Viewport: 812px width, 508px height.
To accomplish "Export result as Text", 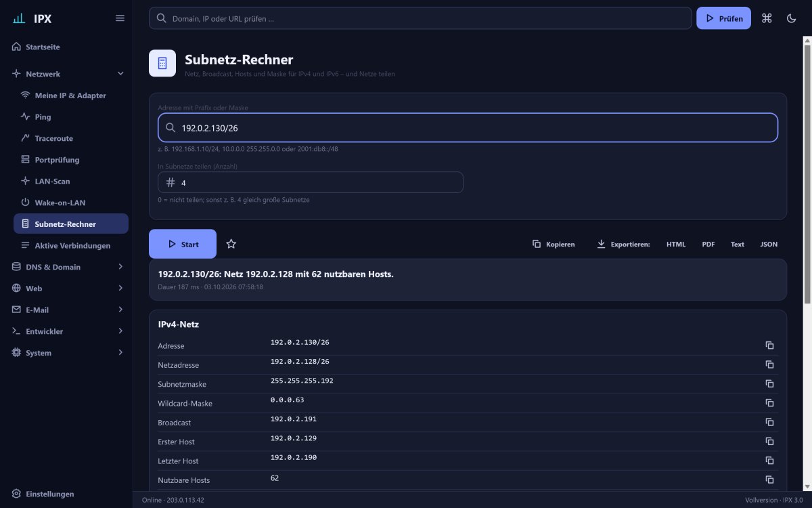I will coord(738,244).
